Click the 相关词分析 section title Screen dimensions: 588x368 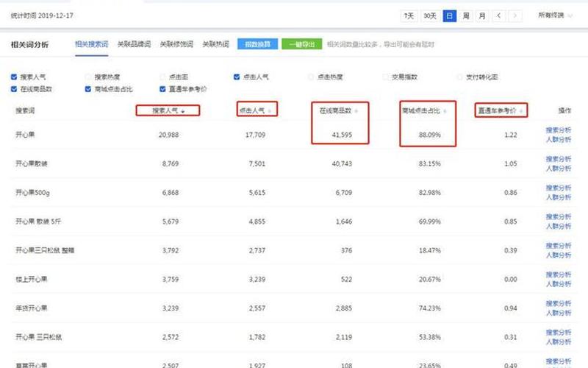pyautogui.click(x=29, y=45)
